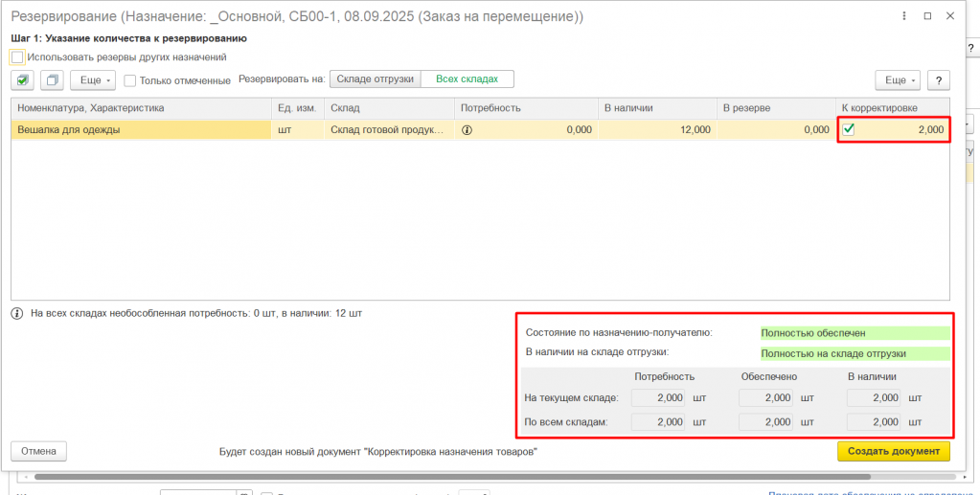Maximize the Резервирование dialog window
The width and height of the screenshot is (980, 495).
pos(927,17)
